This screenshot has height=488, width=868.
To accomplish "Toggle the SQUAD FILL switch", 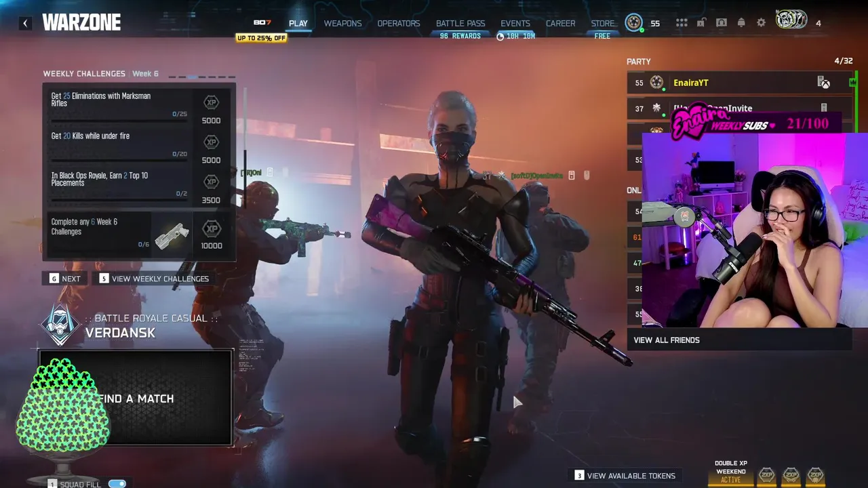I will point(117,484).
